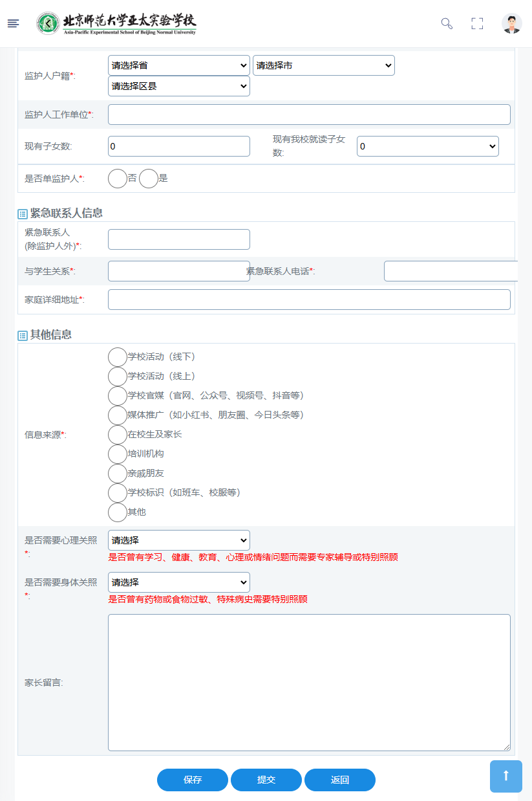Choose 亲戚朋友 as information source
The image size is (532, 801).
(x=118, y=474)
